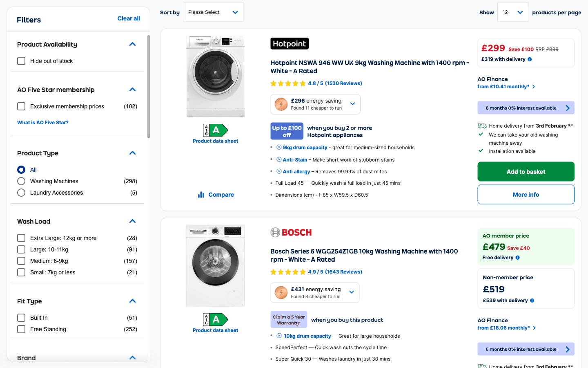Click the info icon next to £319 with delivery
This screenshot has height=368, width=588.
tap(530, 59)
